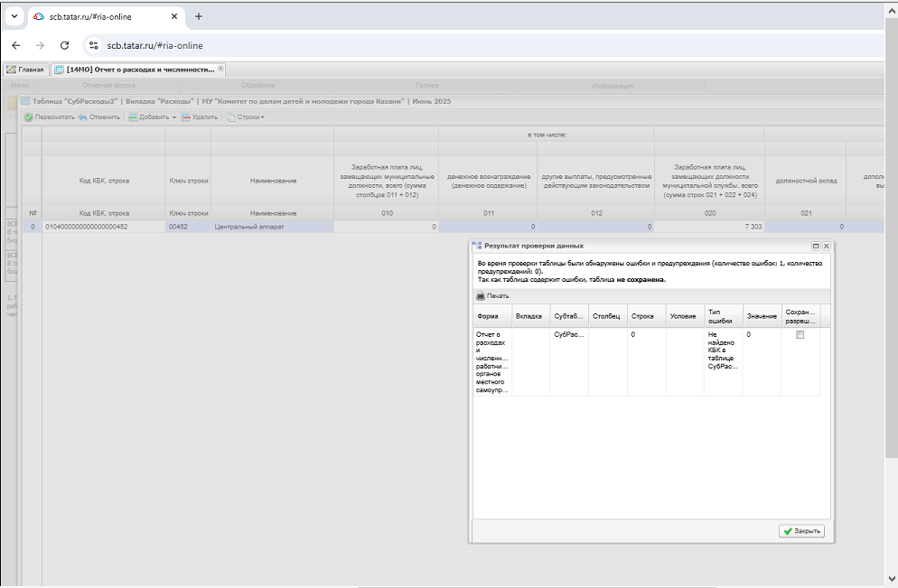Click the Центральный аппарат name cell

[x=273, y=227]
